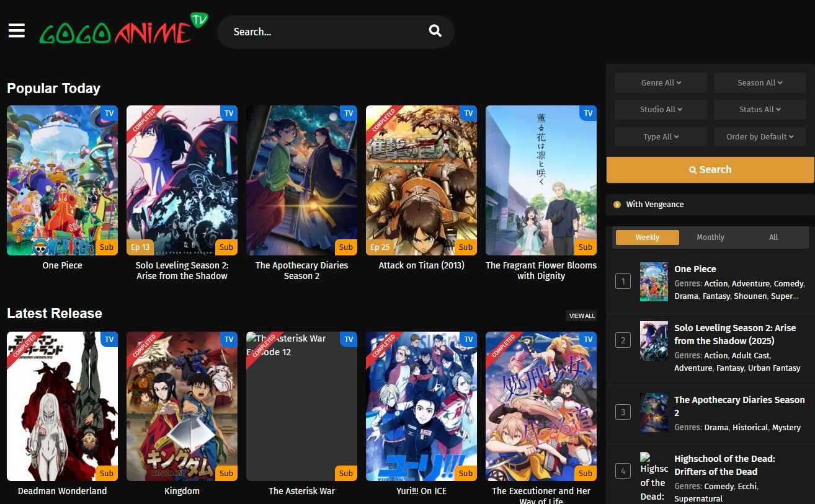Click the Ecchi genre link
Screen dimensions: 815x504
[747, 487]
